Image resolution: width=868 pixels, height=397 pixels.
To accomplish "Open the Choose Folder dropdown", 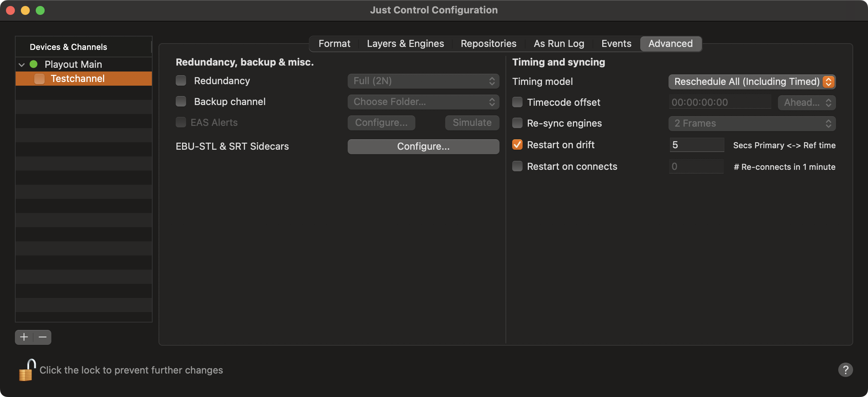I will coord(423,102).
